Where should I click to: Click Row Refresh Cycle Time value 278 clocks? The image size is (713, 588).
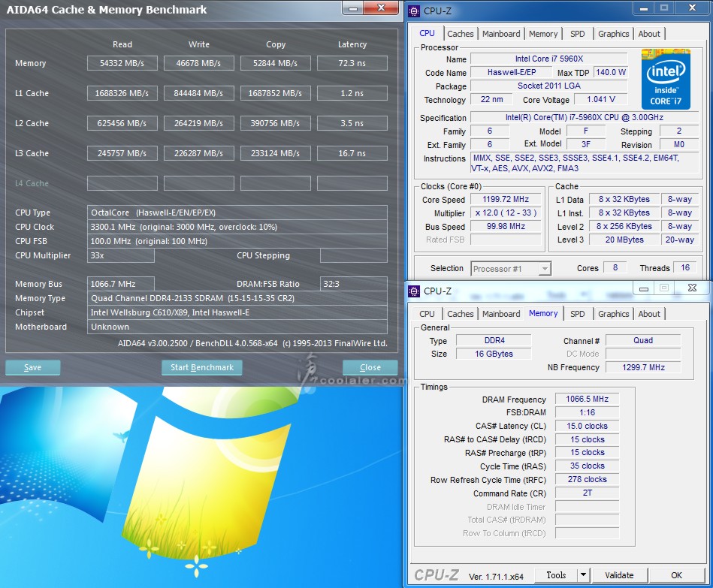coord(587,479)
